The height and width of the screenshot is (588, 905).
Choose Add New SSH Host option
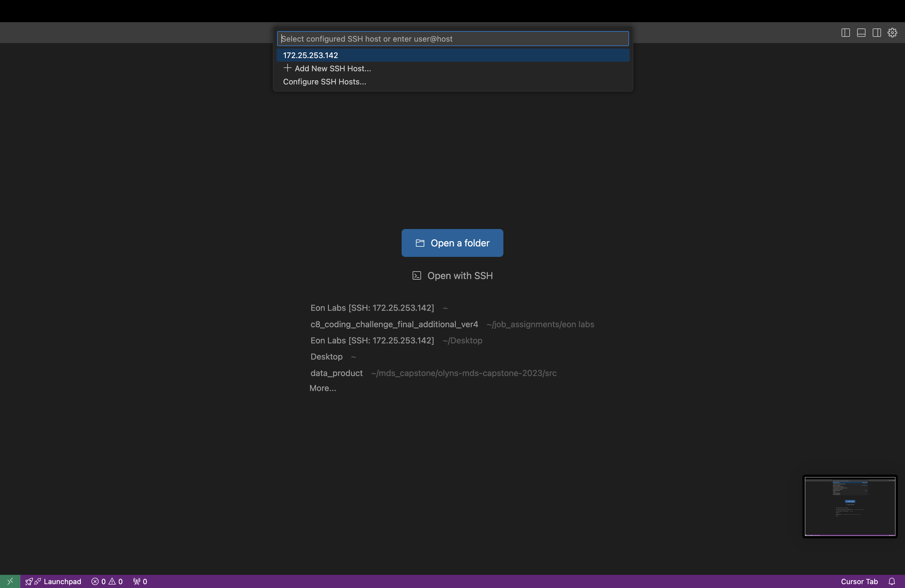tap(332, 69)
